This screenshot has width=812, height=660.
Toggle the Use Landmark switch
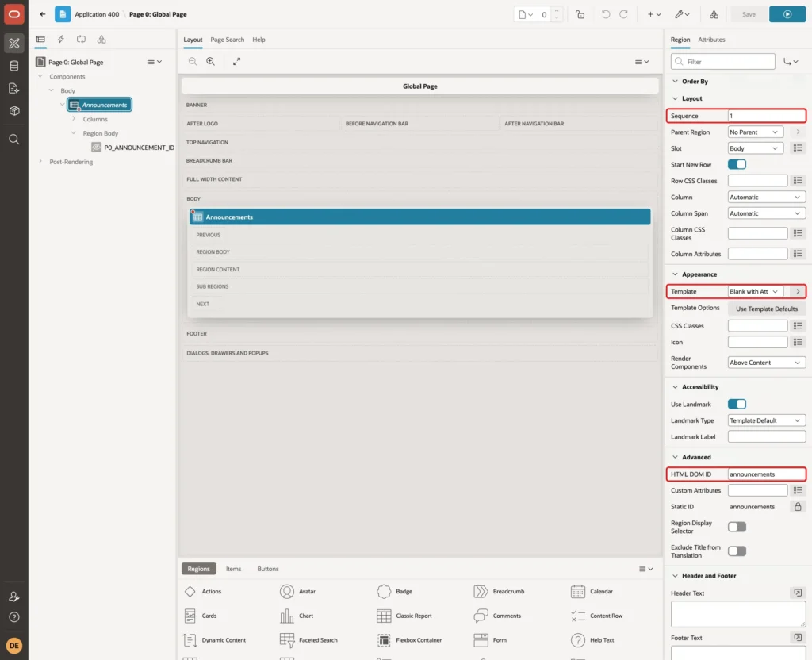coord(737,404)
